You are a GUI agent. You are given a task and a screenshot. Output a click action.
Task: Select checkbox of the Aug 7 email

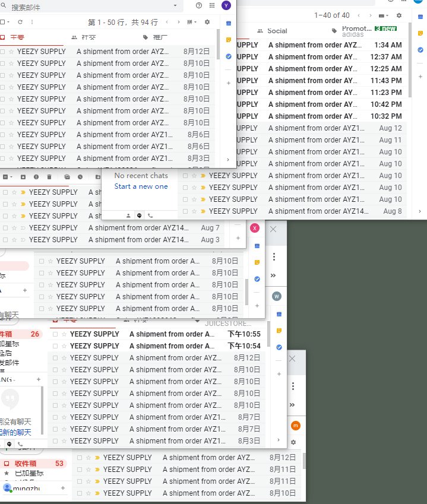point(5,228)
